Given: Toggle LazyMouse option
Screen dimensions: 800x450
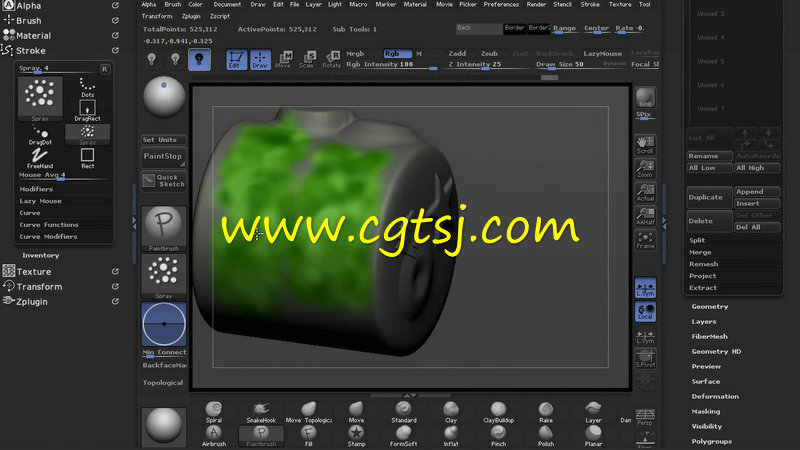Looking at the screenshot, I should click(x=603, y=54).
